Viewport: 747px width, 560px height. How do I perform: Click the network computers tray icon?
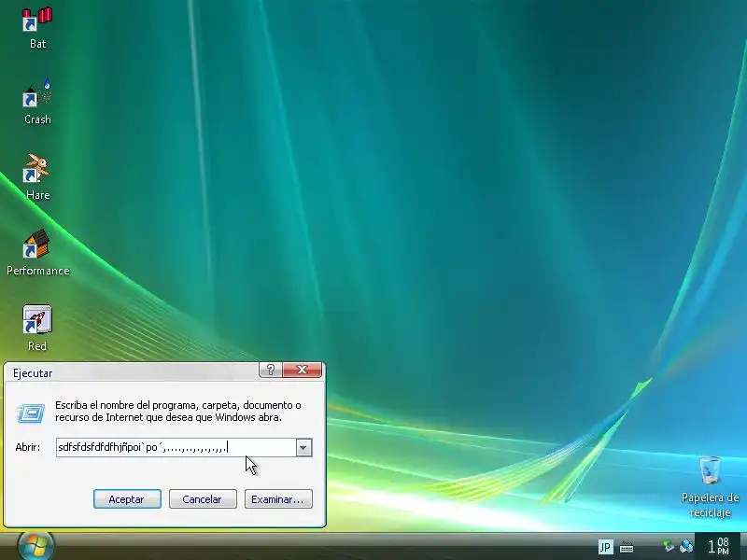pyautogui.click(x=686, y=546)
